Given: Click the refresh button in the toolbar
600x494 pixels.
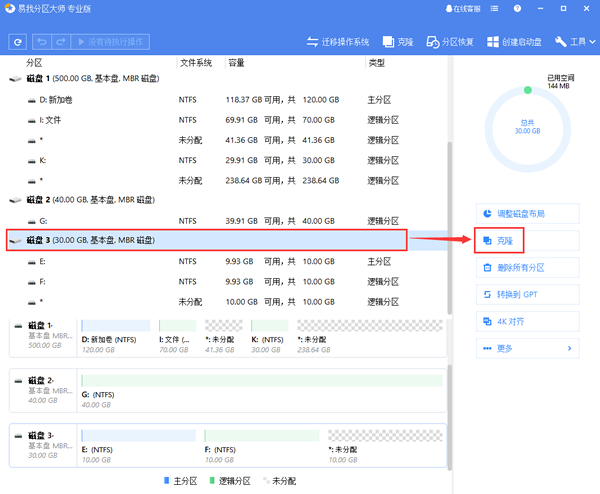Looking at the screenshot, I should coord(17,42).
